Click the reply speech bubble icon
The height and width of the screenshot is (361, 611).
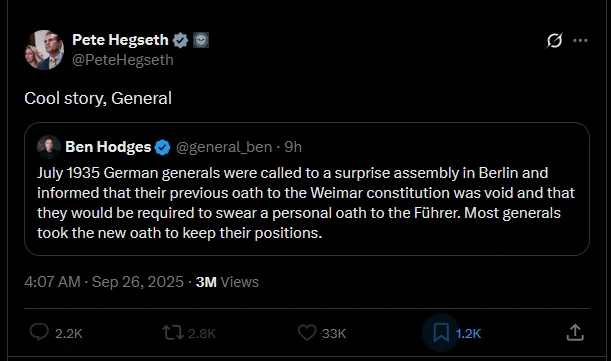[39, 333]
